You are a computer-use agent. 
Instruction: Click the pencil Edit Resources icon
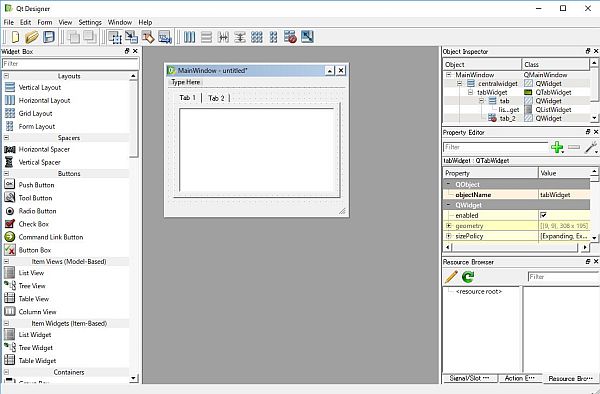click(x=451, y=277)
